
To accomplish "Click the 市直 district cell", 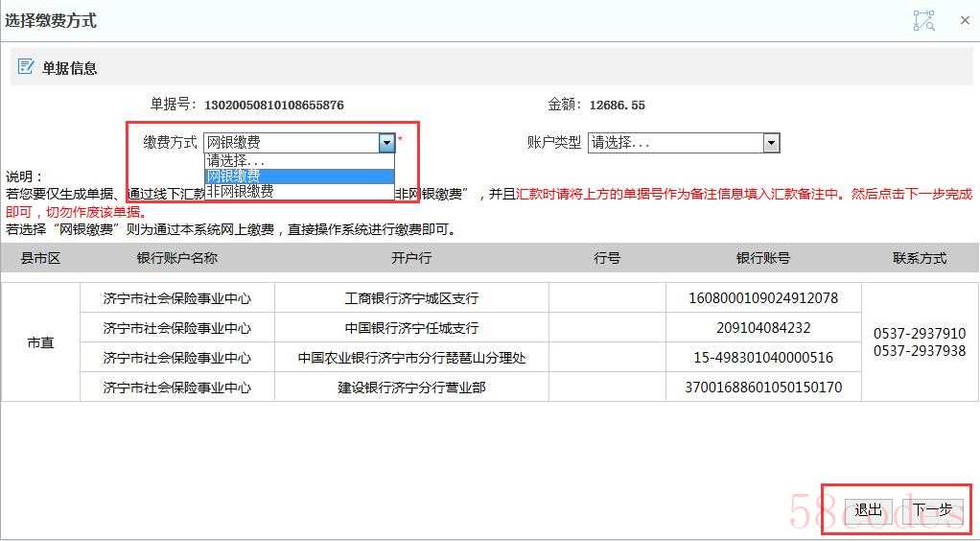I will 40,342.
